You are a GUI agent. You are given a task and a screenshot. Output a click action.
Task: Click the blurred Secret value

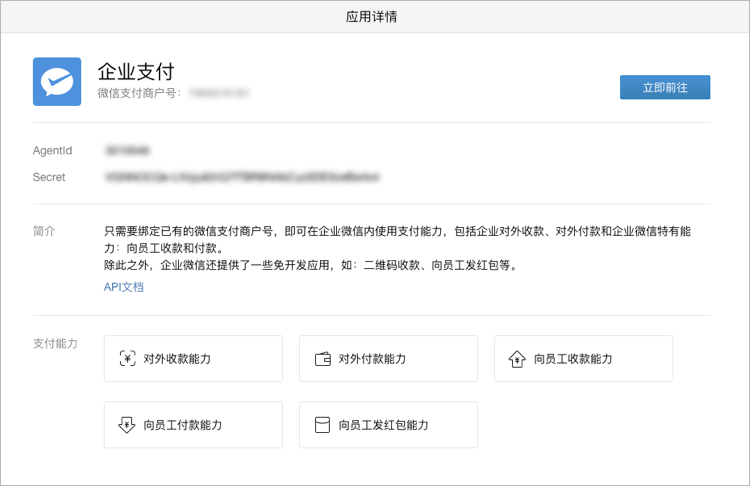(242, 177)
